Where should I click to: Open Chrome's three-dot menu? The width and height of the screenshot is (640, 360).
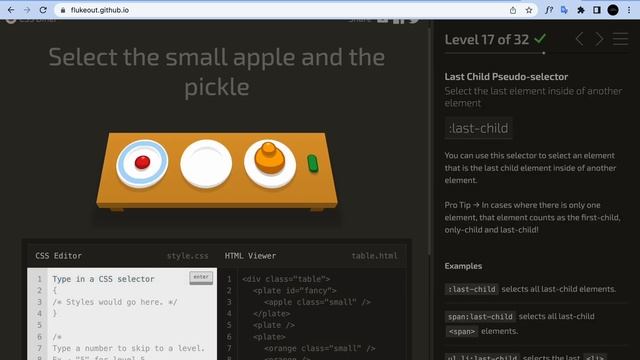[629, 10]
